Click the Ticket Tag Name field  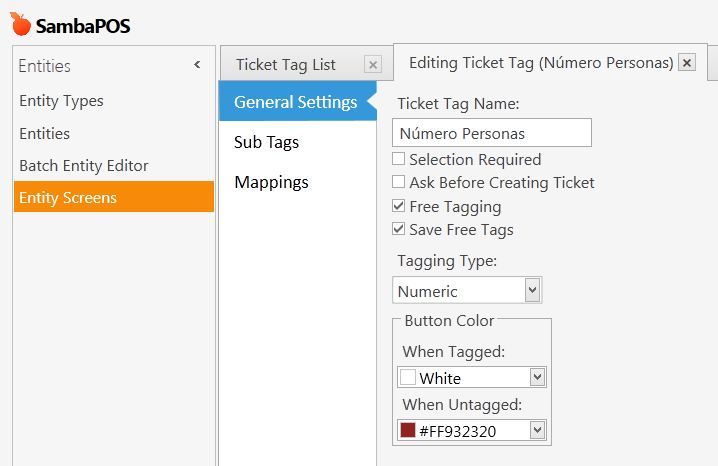492,133
